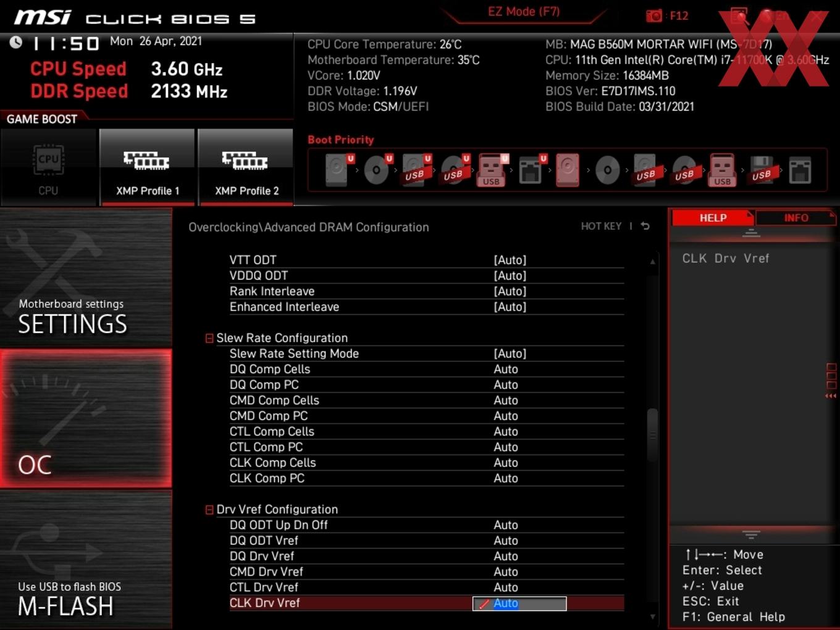The width and height of the screenshot is (840, 630).
Task: Select the CMD Comp PC row
Action: coord(426,416)
